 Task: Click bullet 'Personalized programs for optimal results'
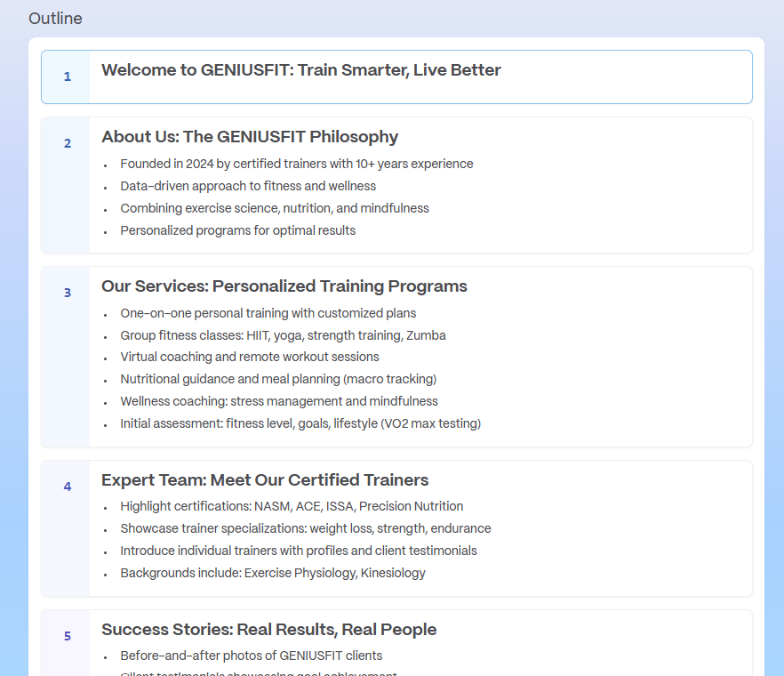coord(238,230)
